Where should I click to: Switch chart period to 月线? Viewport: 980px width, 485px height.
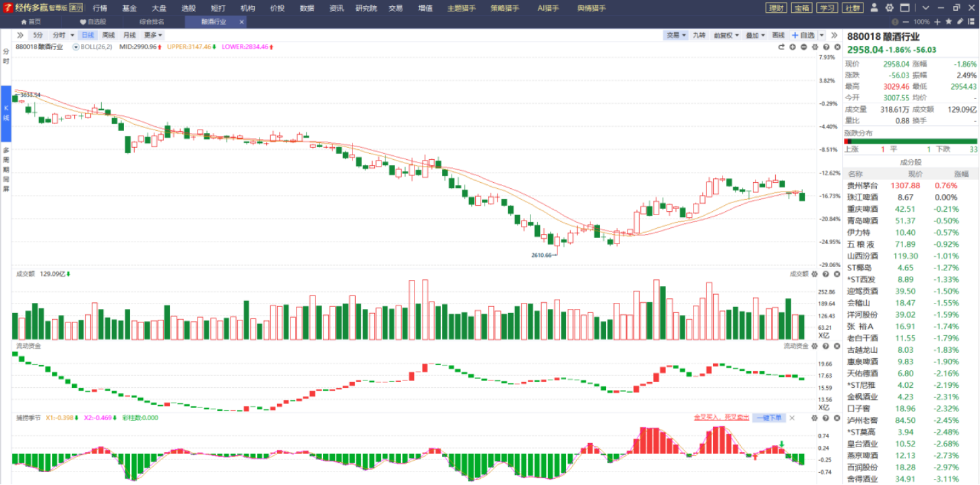click(129, 35)
